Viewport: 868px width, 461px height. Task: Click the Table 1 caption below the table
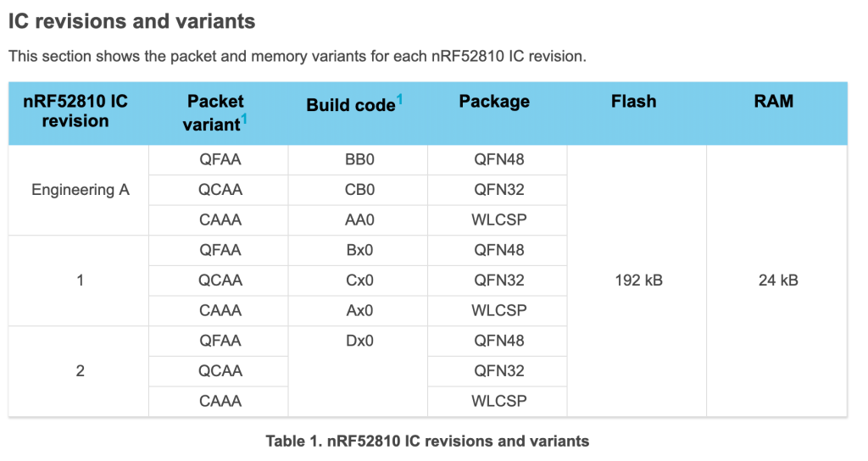point(427,441)
